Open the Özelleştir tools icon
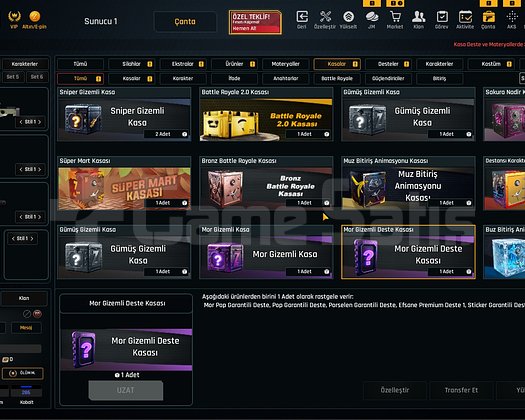This screenshot has height=420, width=525. click(x=325, y=17)
